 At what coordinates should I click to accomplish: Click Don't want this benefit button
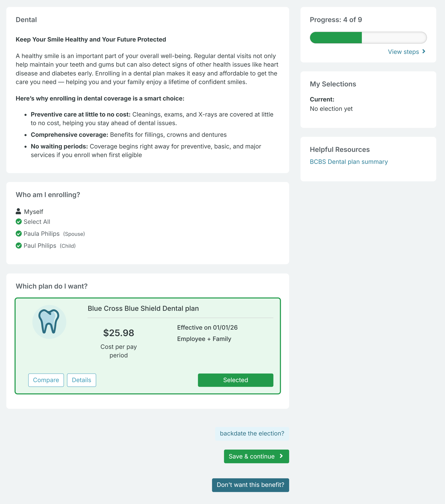coord(250,485)
